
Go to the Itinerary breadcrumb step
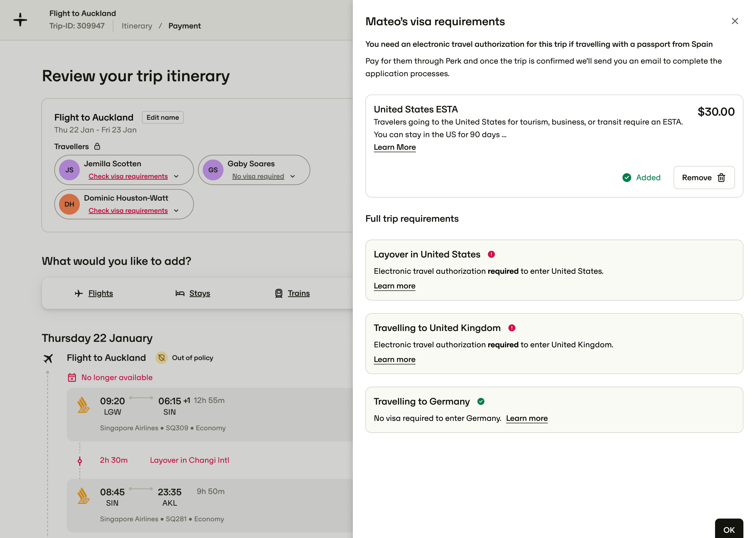click(137, 26)
